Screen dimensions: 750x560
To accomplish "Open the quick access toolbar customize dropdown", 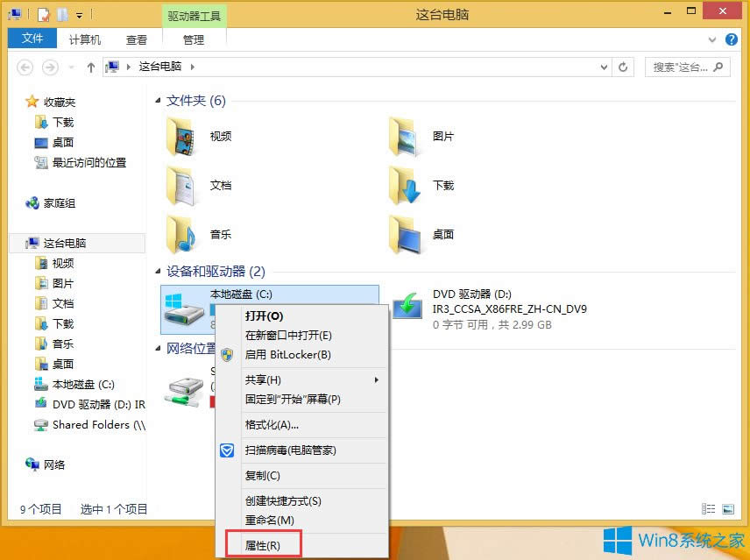I will pyautogui.click(x=79, y=14).
